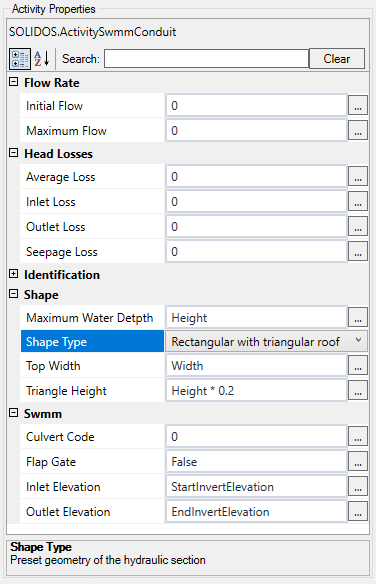Switch to categorized property view
This screenshot has width=376, height=584.
(x=20, y=59)
